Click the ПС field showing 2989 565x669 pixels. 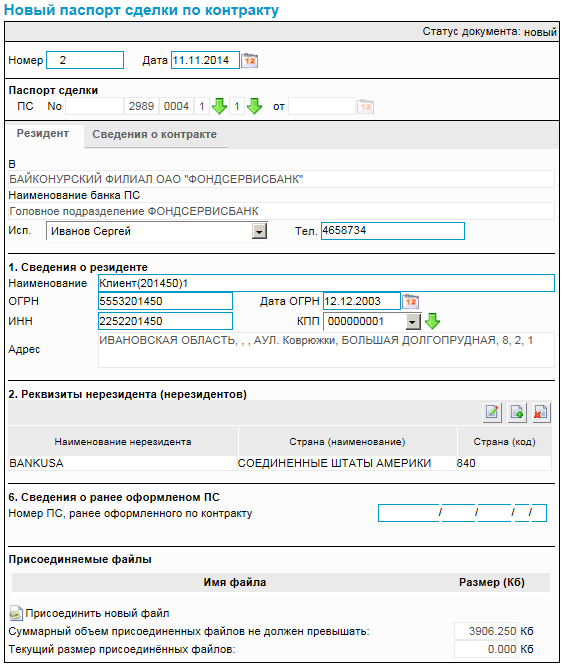141,106
